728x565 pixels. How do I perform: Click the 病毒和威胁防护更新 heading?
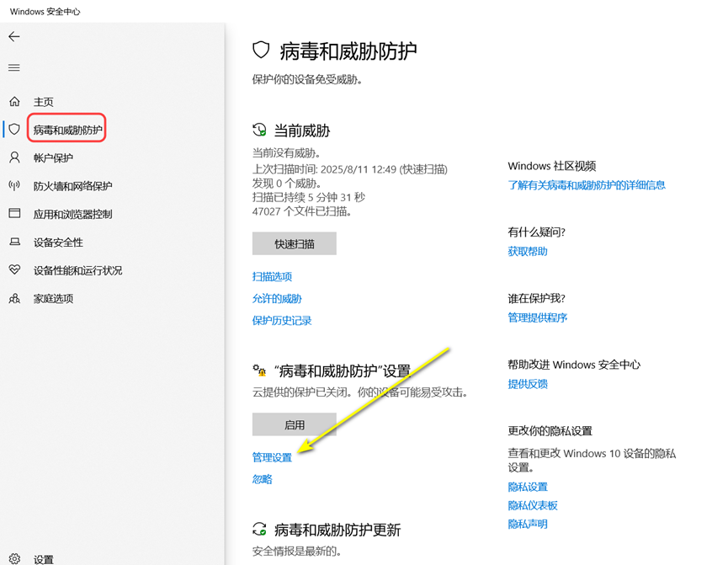[337, 530]
